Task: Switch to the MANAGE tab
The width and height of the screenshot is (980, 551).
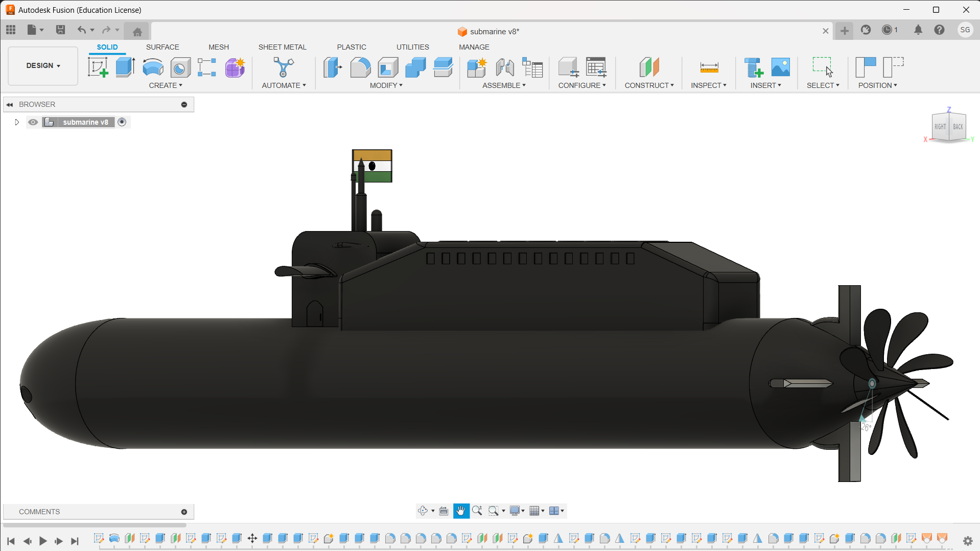Action: coord(474,47)
